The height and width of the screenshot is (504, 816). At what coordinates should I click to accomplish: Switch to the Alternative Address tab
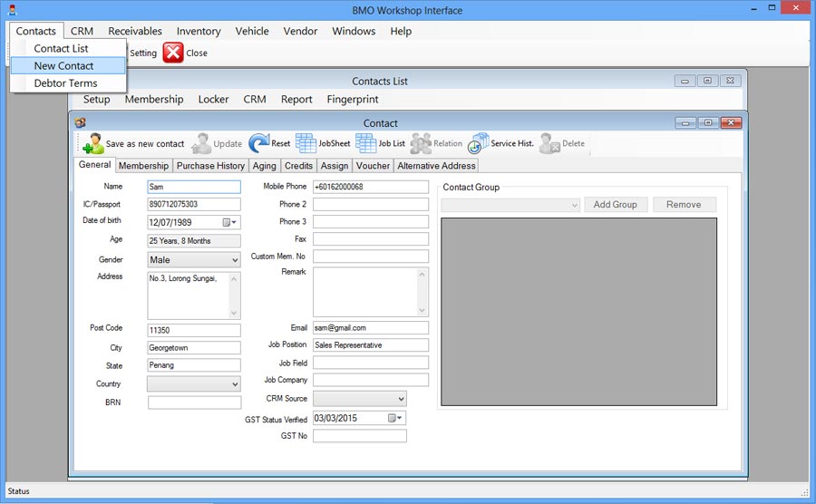[436, 165]
